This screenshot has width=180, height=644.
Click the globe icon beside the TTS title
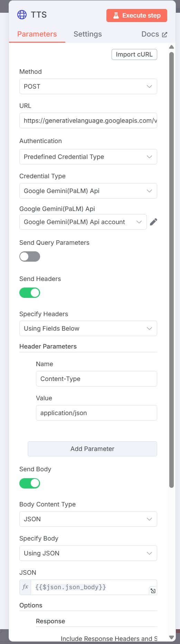(22, 15)
